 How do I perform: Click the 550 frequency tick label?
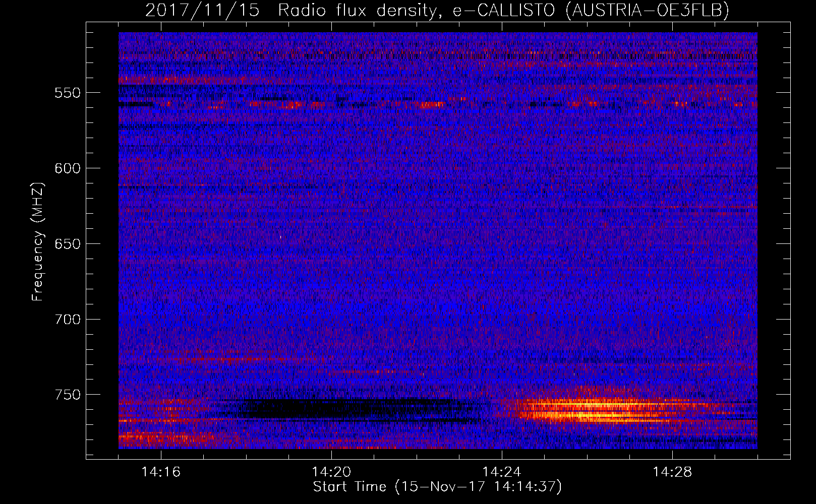tap(68, 93)
